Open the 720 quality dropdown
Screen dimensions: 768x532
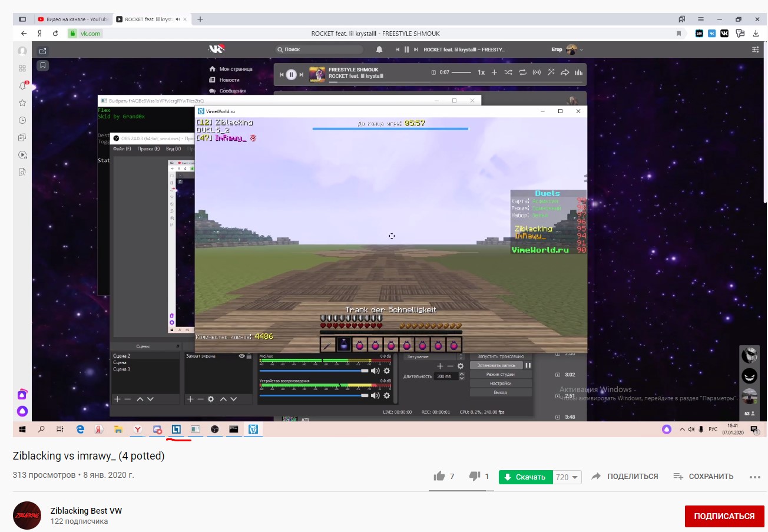[x=567, y=477]
